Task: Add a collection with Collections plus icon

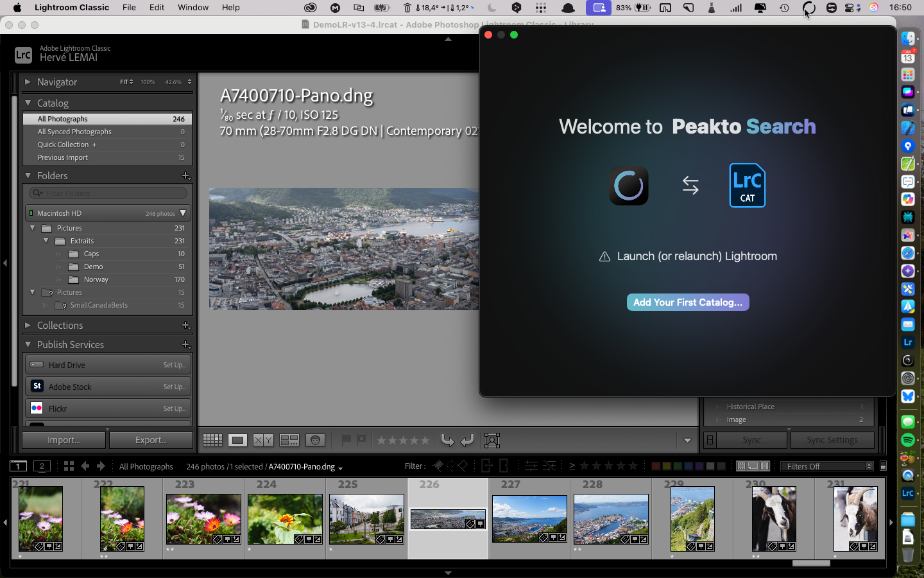Action: coord(186,326)
